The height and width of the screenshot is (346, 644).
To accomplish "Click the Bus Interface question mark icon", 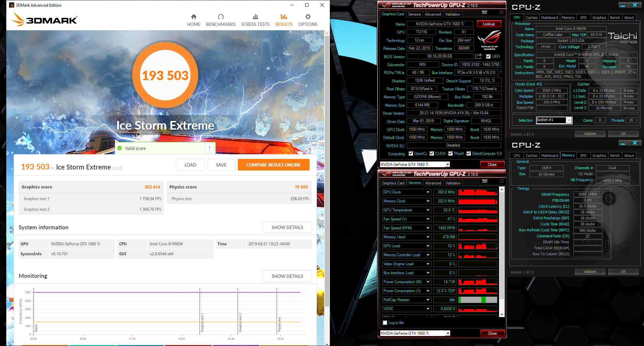I will point(500,72).
